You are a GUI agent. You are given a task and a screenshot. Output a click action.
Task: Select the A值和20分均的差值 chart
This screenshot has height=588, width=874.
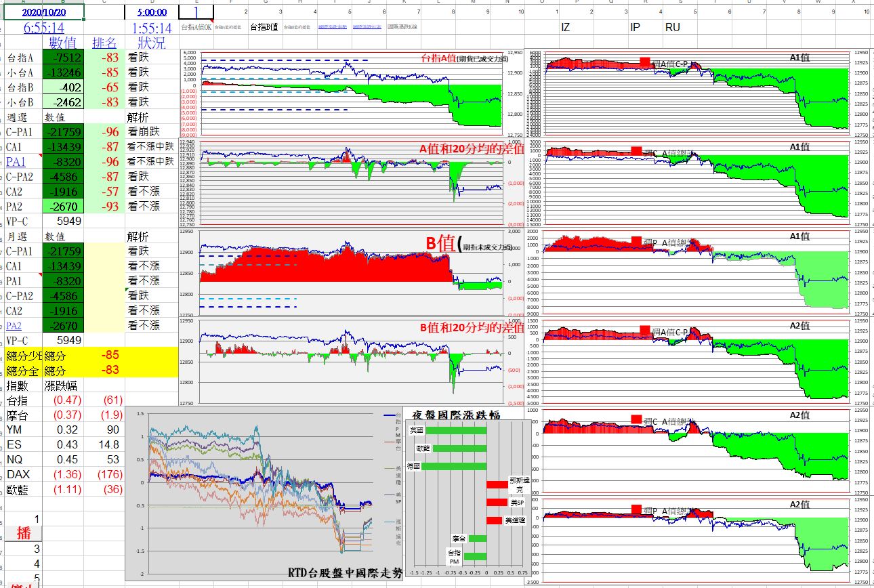tap(352, 183)
